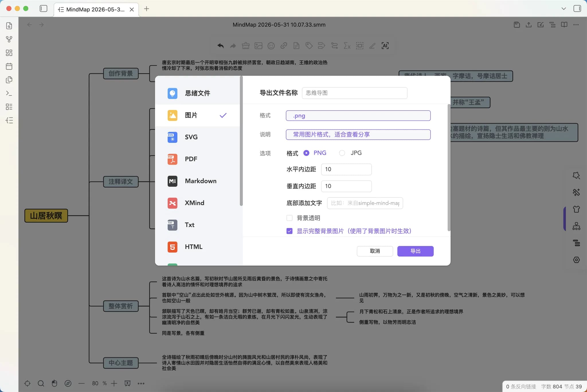
Task: Open the theme shirt icon on right
Action: coord(576,209)
